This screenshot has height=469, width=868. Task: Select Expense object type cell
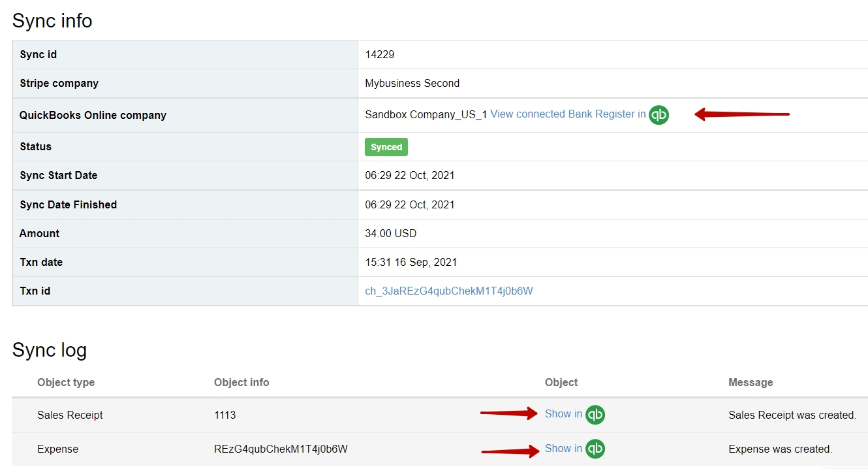(x=58, y=449)
